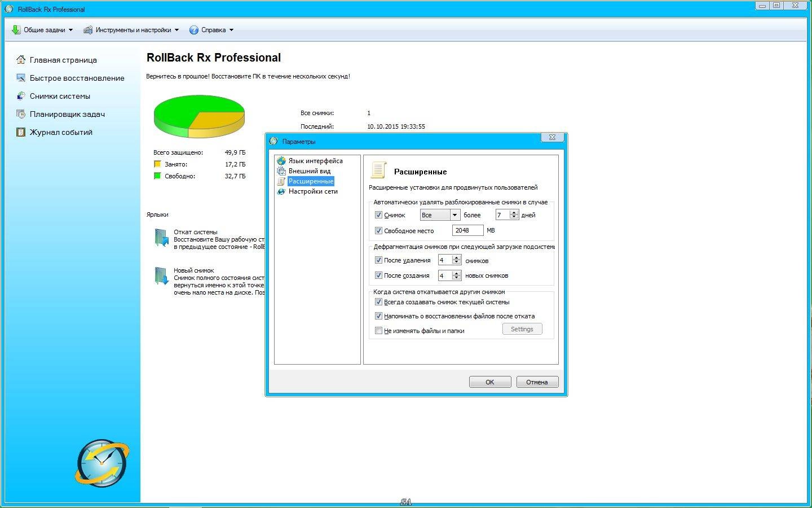Click the 49,9 ГБ protected total value
Image resolution: width=812 pixels, height=508 pixels.
(235, 152)
